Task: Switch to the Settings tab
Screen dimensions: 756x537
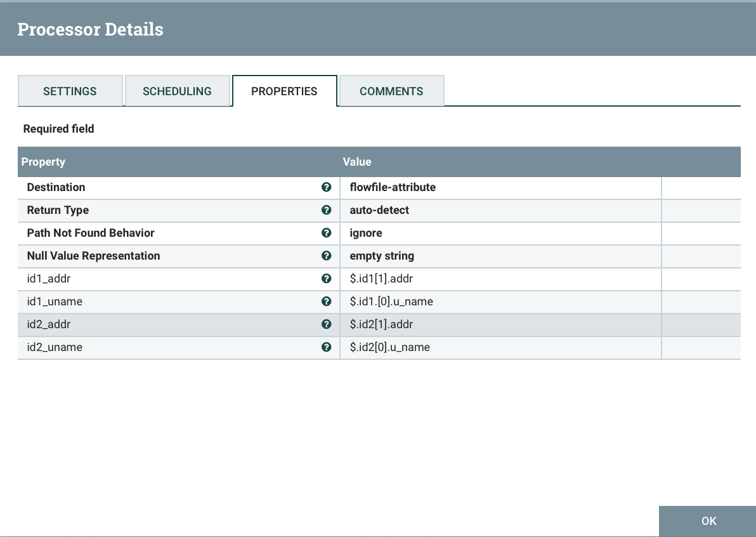Action: pyautogui.click(x=70, y=91)
